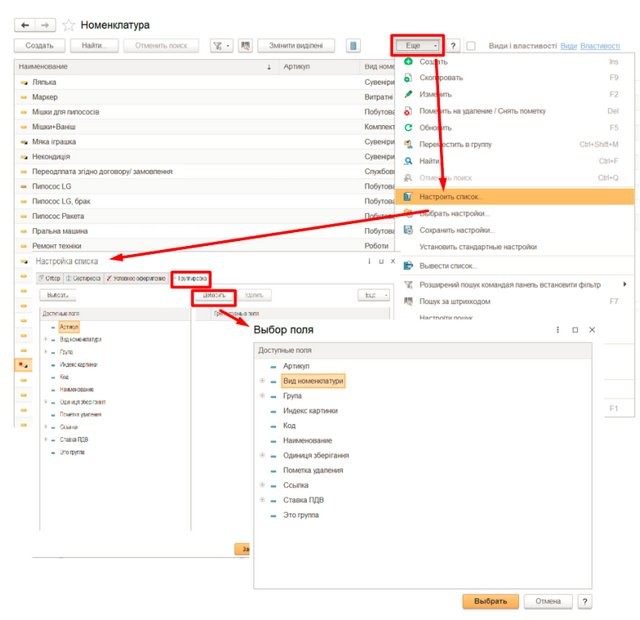The image size is (640, 620).
Task: Click the three-dot options icon in Выбор поля
Action: [x=557, y=330]
